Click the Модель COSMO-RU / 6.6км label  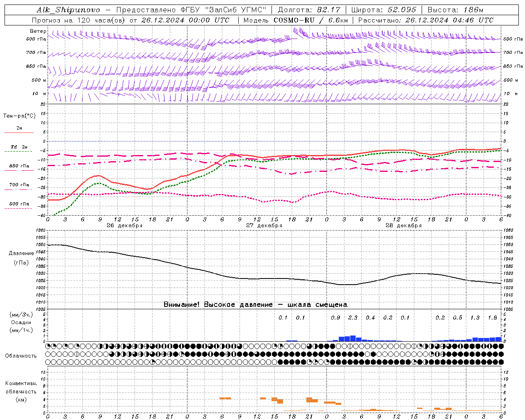(x=296, y=20)
